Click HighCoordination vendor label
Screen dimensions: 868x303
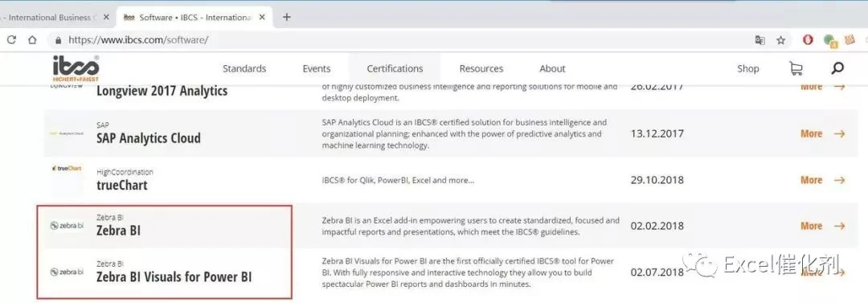(x=125, y=172)
